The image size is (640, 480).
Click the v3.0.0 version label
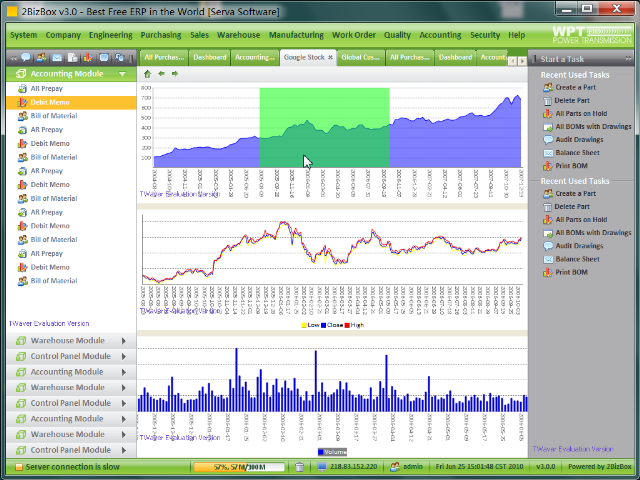[546, 467]
